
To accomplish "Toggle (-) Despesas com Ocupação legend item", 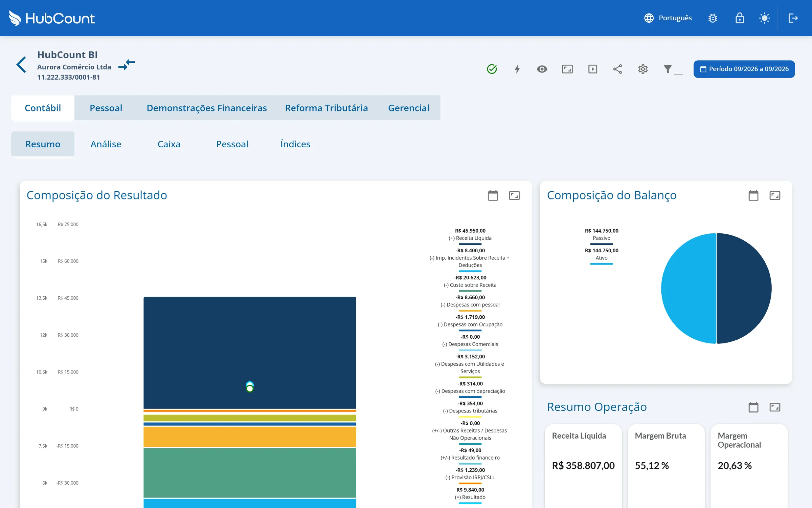I will (x=470, y=323).
